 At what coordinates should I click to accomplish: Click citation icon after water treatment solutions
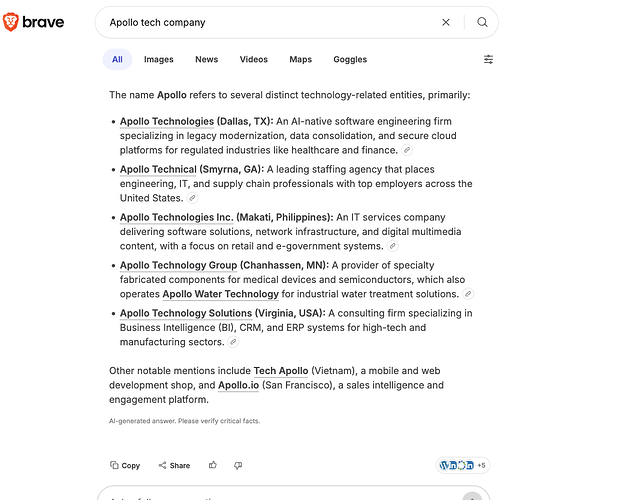tap(468, 294)
